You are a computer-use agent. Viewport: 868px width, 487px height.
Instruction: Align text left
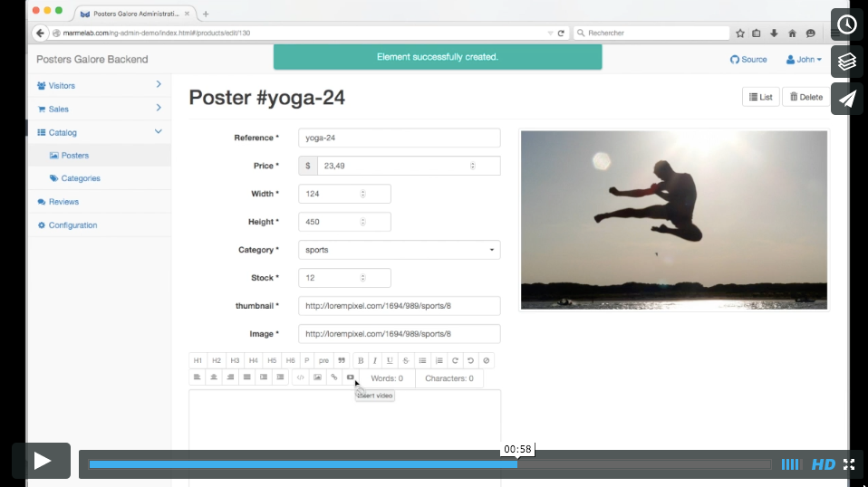pos(198,377)
